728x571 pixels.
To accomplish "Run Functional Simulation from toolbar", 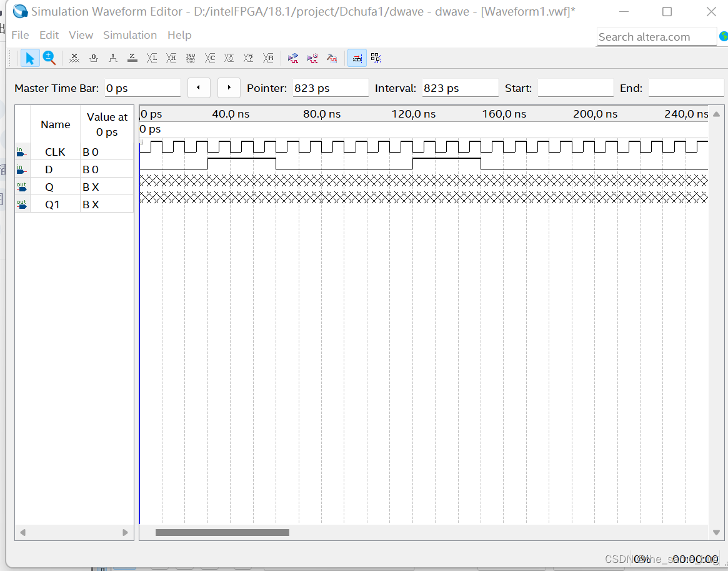I will tap(293, 58).
